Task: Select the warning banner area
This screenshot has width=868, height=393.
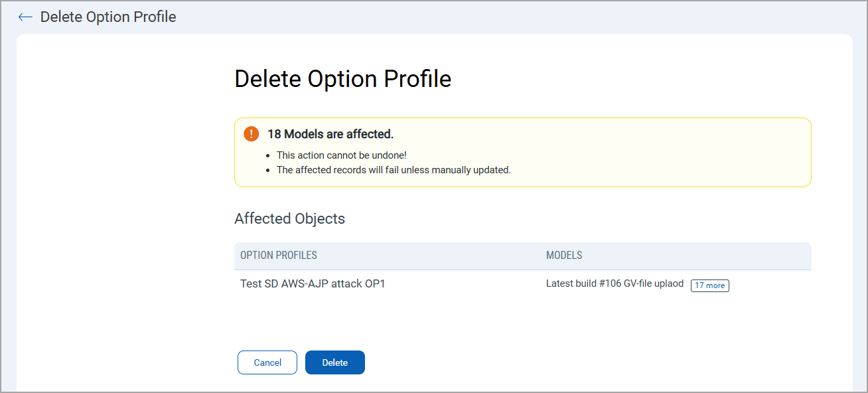Action: click(522, 152)
